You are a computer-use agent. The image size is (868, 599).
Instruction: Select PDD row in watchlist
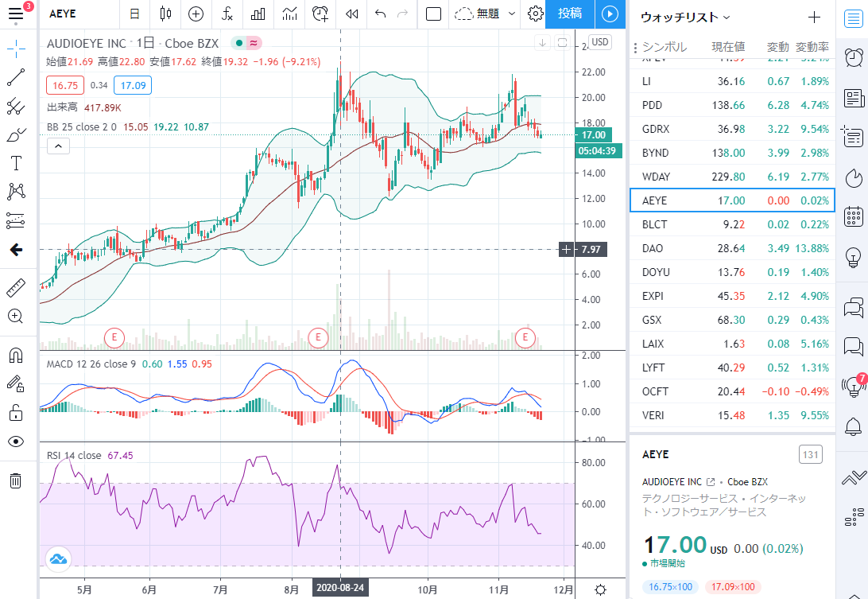732,105
